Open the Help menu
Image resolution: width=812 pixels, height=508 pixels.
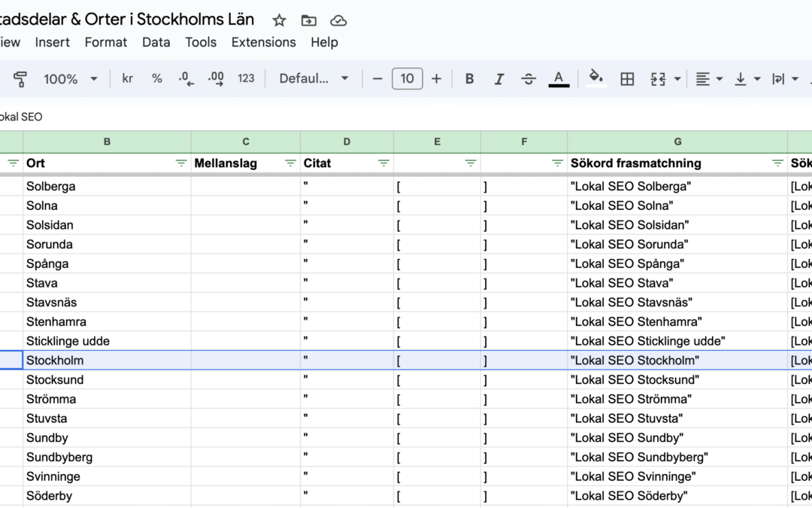pyautogui.click(x=324, y=42)
